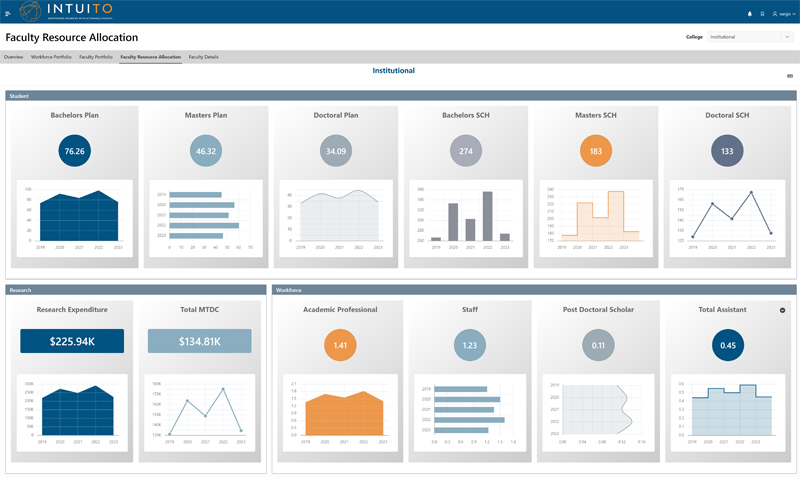Click the Total MTDC line chart
Viewport: 800px width, 478px height.
[x=199, y=413]
